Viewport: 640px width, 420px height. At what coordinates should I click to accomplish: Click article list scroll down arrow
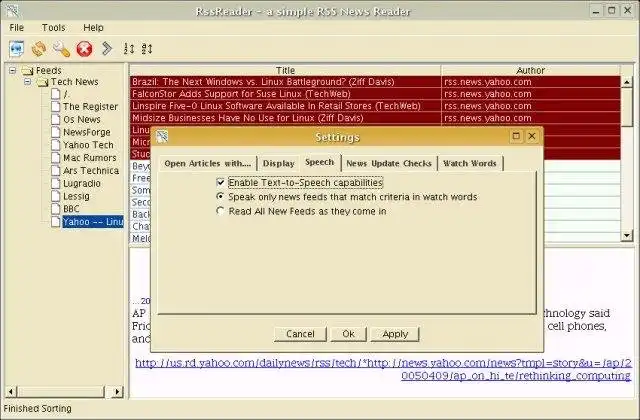coord(627,235)
